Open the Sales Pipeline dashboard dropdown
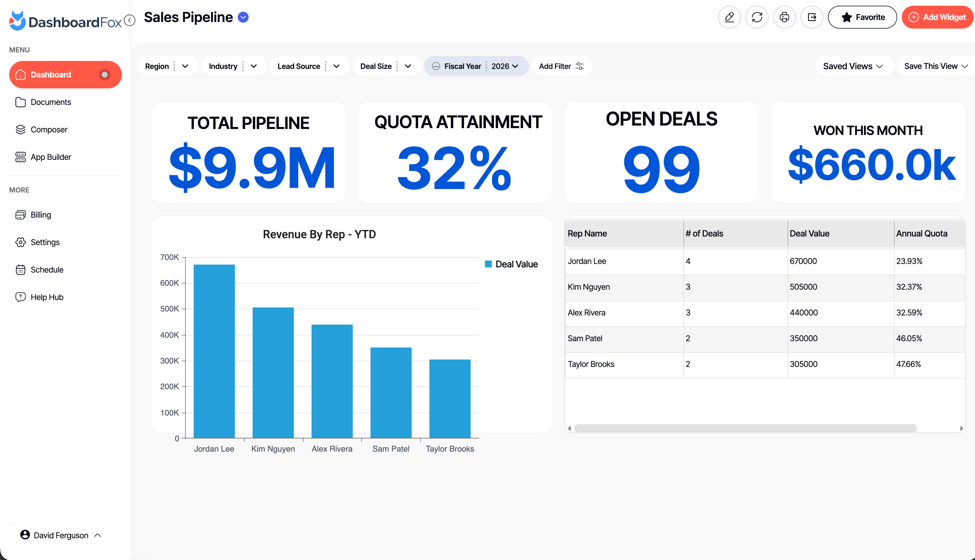The width and height of the screenshot is (975, 560). (243, 17)
